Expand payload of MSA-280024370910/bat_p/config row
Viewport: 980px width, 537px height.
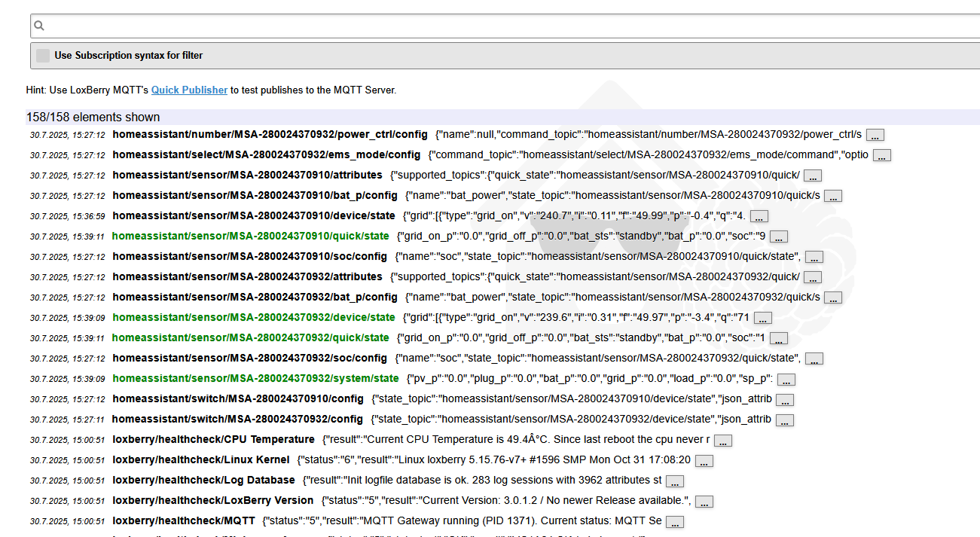pos(832,196)
